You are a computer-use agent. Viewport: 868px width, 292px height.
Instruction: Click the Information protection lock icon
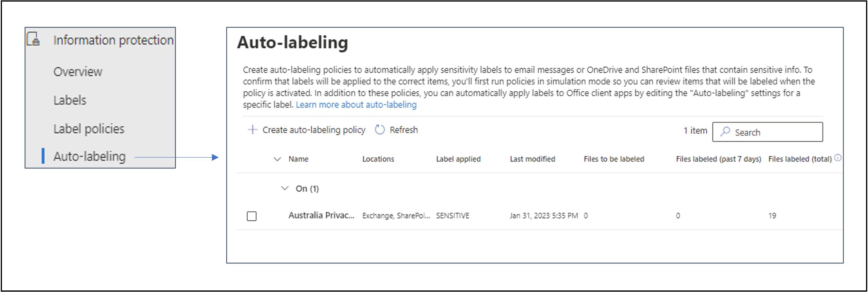click(33, 39)
